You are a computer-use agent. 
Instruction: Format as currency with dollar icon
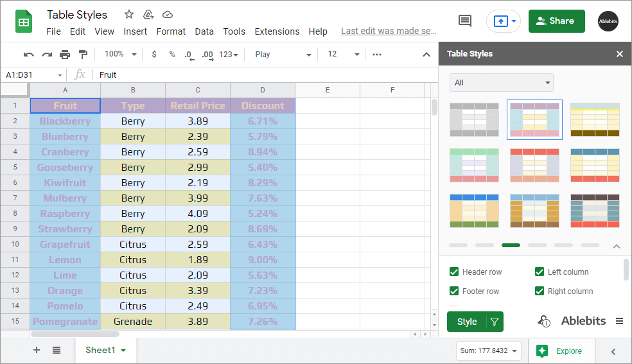154,55
